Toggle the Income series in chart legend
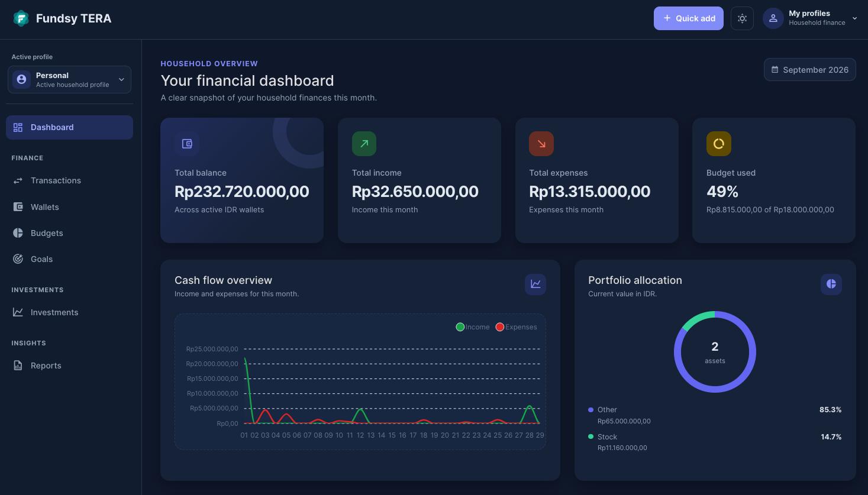The image size is (868, 495). (x=473, y=327)
